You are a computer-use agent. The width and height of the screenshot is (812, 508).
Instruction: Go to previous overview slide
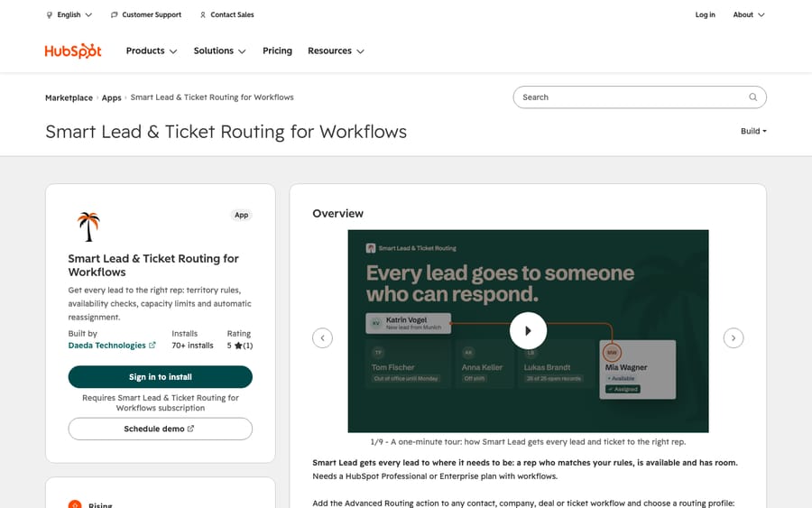point(322,338)
